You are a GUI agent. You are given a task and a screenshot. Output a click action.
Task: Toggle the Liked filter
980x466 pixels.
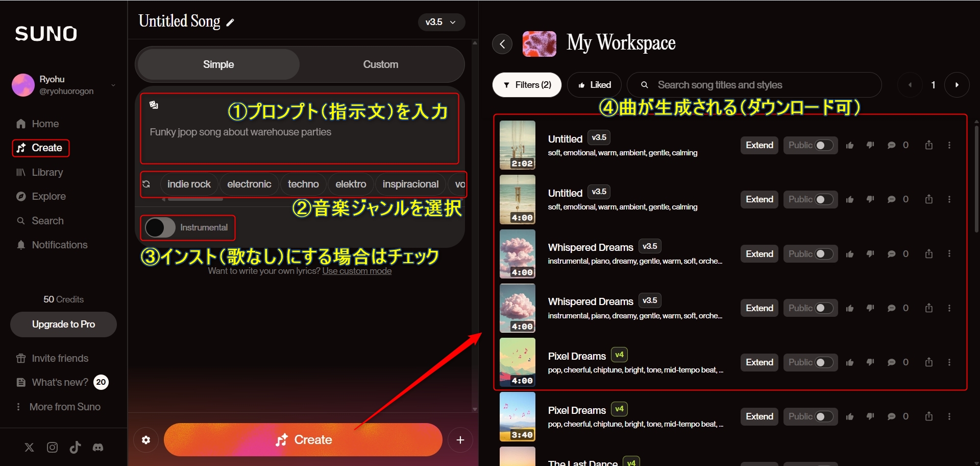[594, 85]
